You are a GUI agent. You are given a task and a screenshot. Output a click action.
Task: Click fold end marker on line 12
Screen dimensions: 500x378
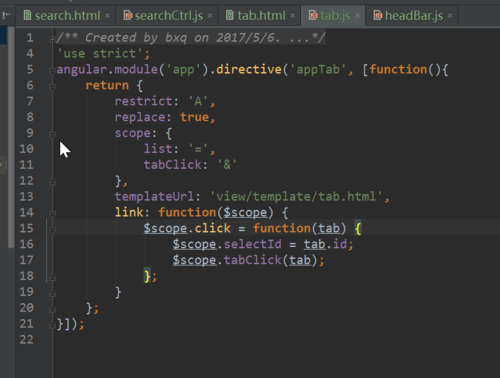52,182
